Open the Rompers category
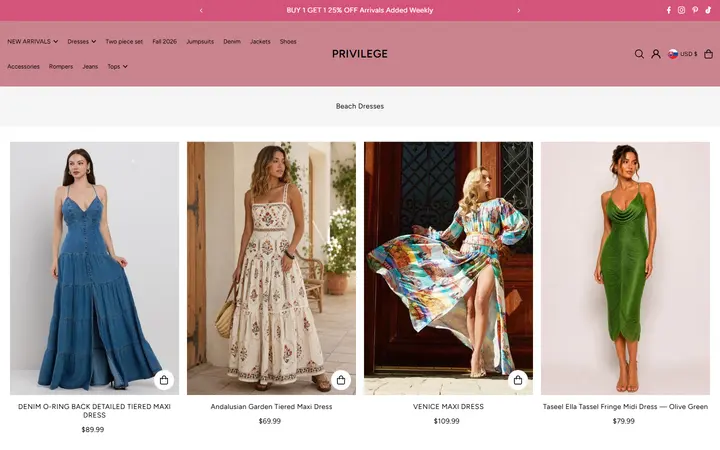 point(61,67)
